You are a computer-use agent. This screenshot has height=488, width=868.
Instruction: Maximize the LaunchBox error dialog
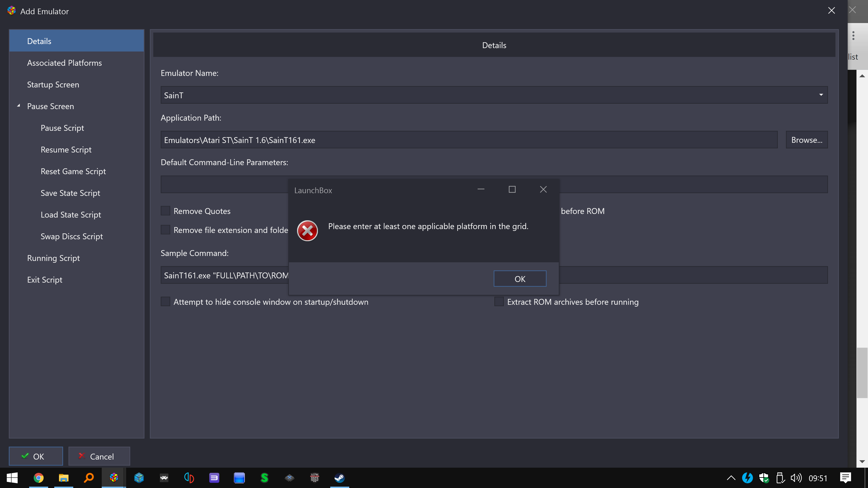[512, 190]
